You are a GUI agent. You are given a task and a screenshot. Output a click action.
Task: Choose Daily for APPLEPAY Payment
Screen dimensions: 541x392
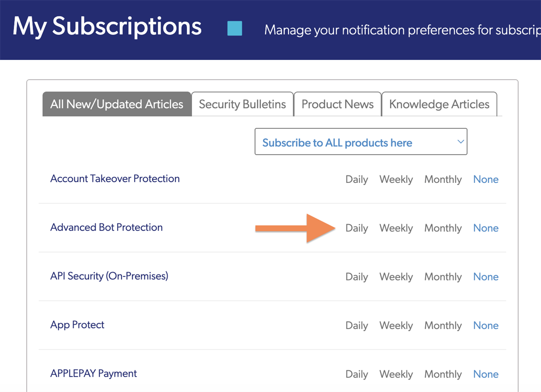point(357,374)
